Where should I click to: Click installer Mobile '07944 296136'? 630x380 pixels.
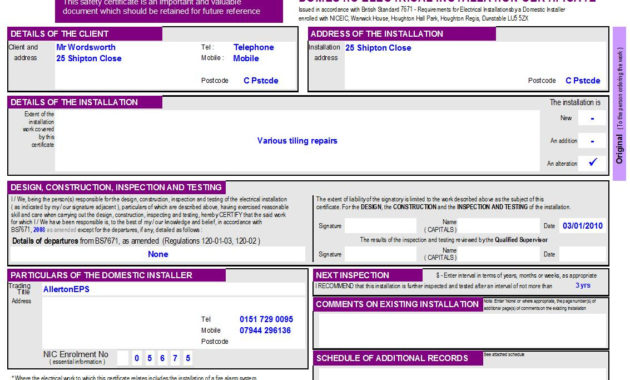click(x=265, y=331)
